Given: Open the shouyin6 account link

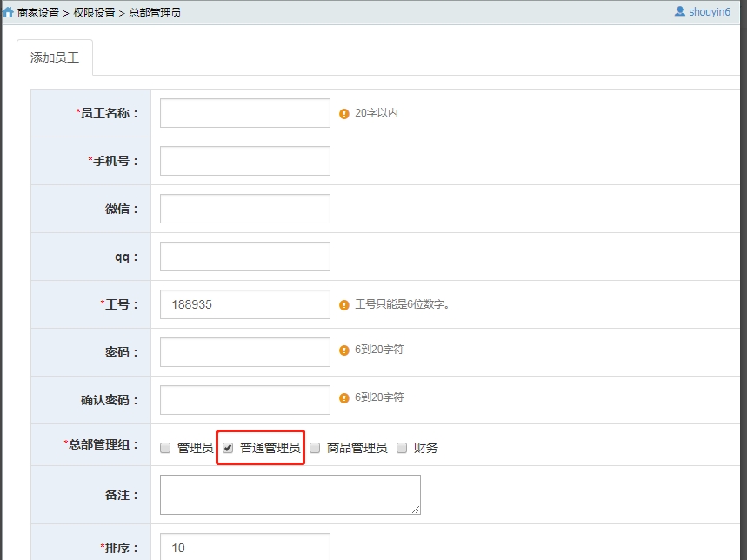Looking at the screenshot, I should 710,12.
